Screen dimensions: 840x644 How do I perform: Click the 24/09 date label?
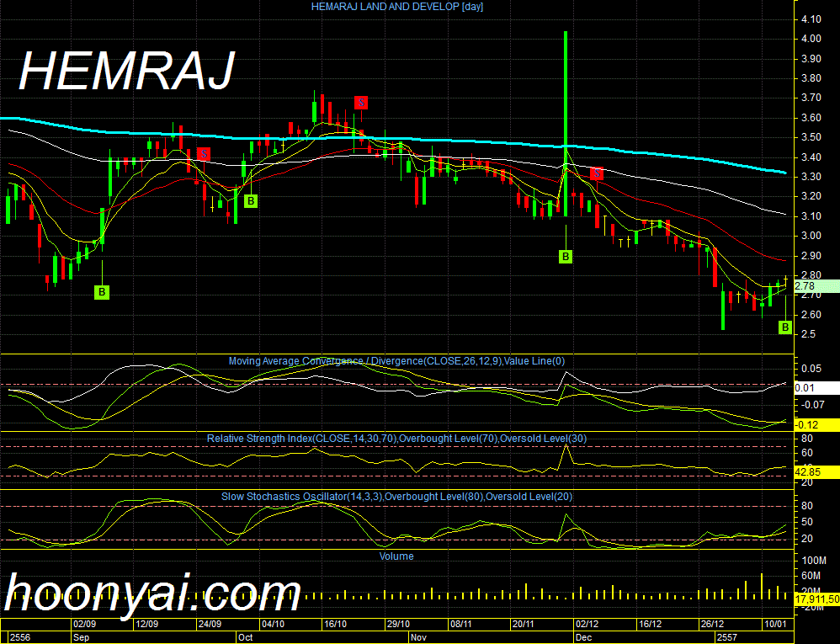210,624
